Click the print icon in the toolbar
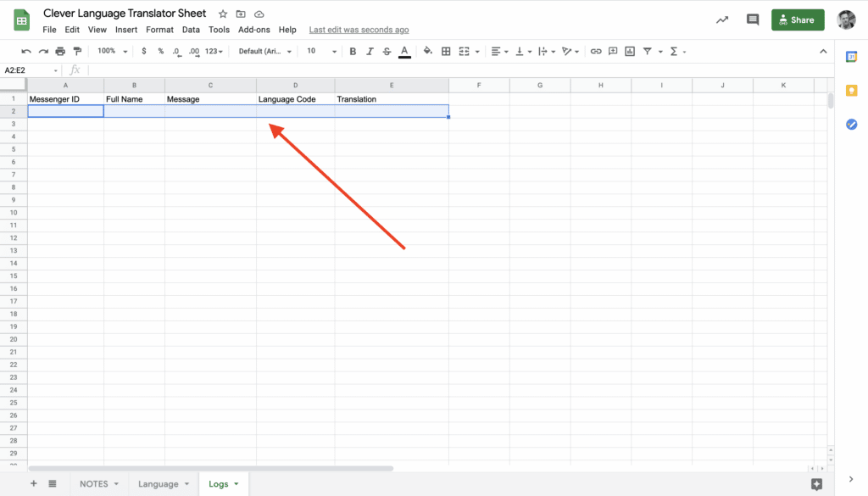Viewport: 868px width, 496px height. tap(60, 52)
